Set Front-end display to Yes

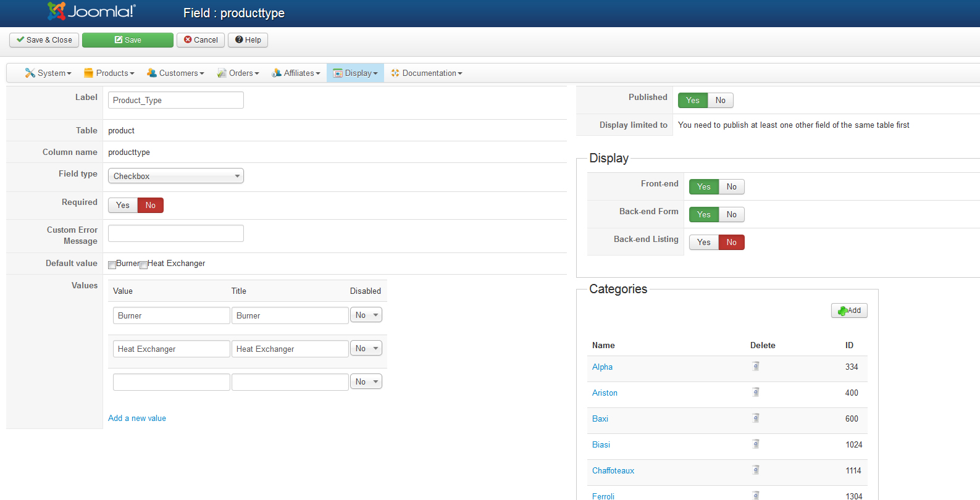[704, 186]
